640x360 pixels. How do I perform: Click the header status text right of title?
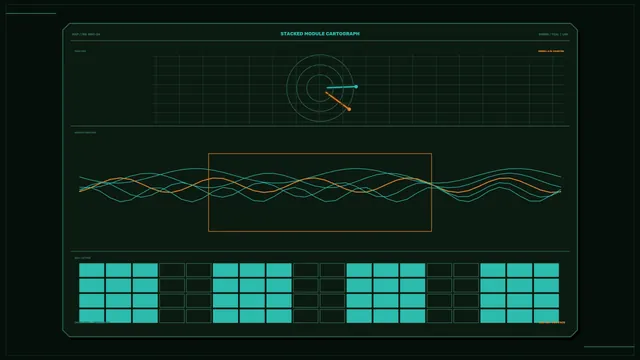coord(553,34)
